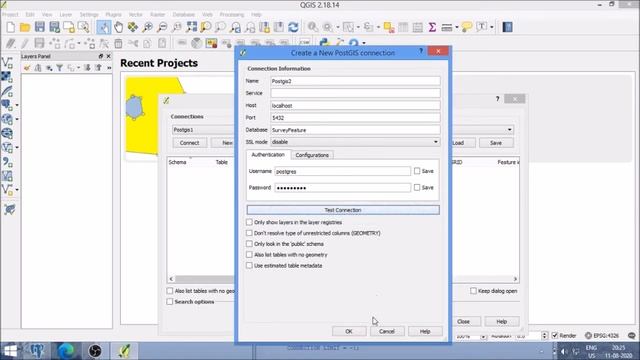Click the Name field containing Postgis2
640x360 pixels.
pyautogui.click(x=355, y=81)
